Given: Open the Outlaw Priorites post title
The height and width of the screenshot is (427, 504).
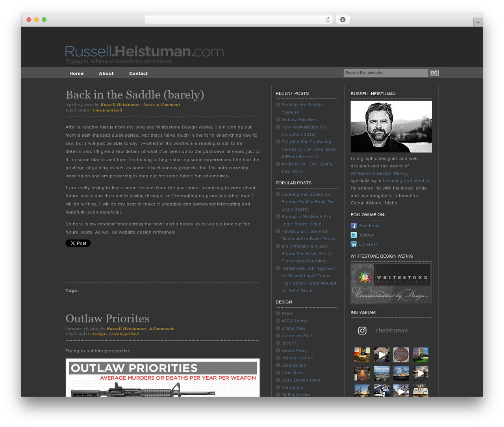Looking at the screenshot, I should [x=107, y=318].
